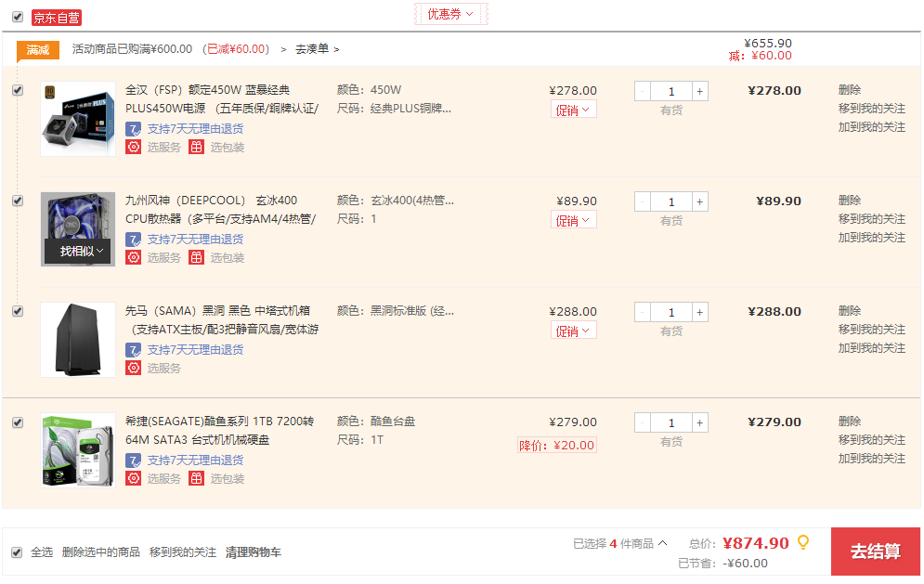
Task: Open the 九州风神 玄冰400 product title
Action: (221, 209)
